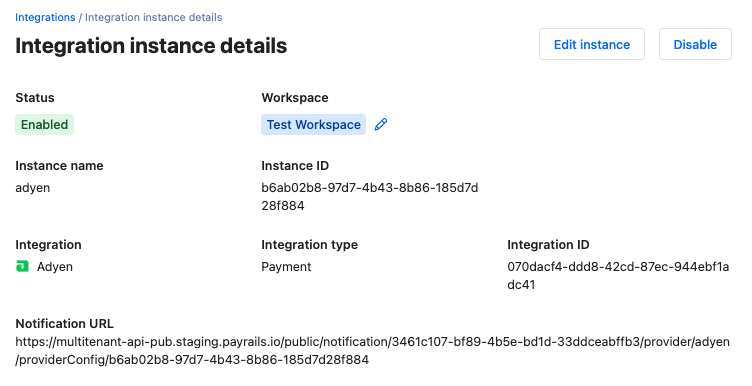Click the Status field label

pyautogui.click(x=35, y=98)
